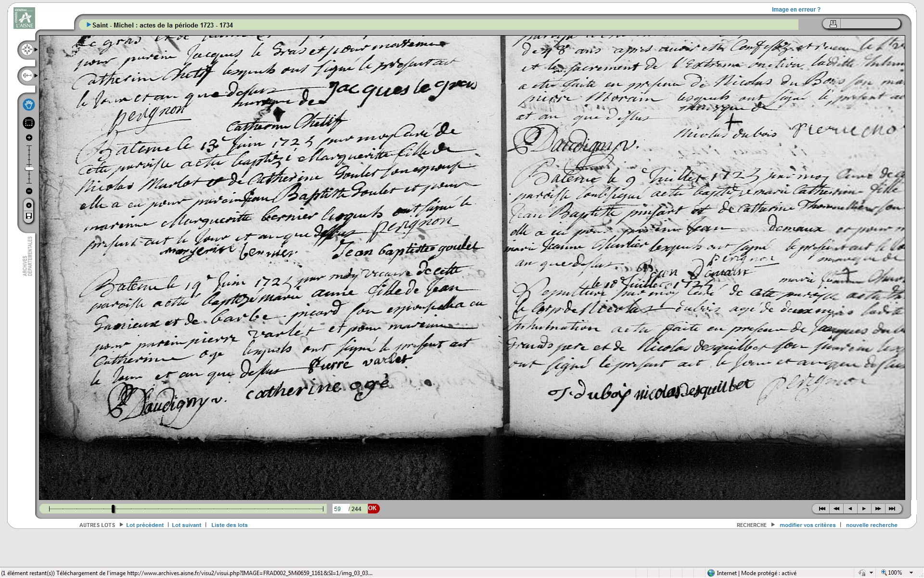Reset zoom with the equals button

tap(29, 205)
